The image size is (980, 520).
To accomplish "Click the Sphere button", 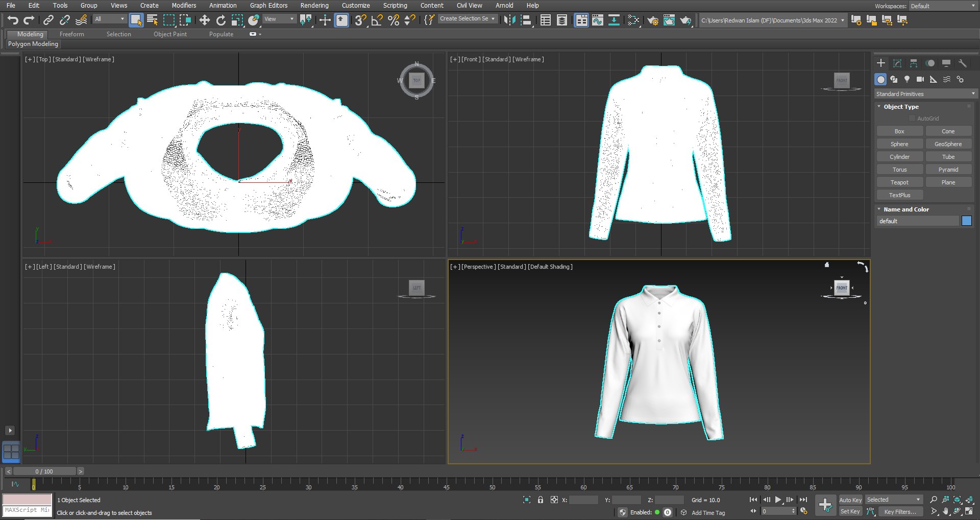I will [899, 144].
